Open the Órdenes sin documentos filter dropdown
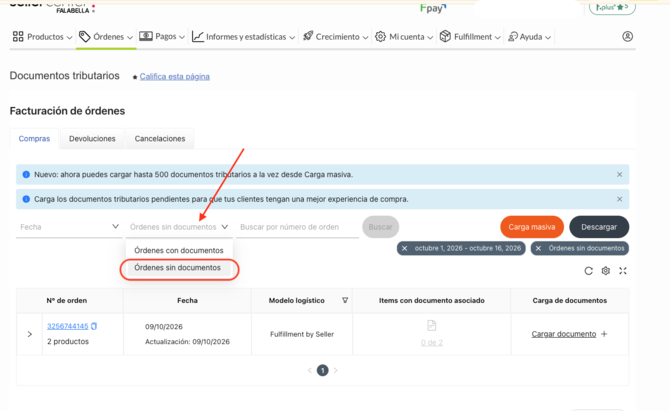Screen dimensions: 670x411 tap(179, 227)
